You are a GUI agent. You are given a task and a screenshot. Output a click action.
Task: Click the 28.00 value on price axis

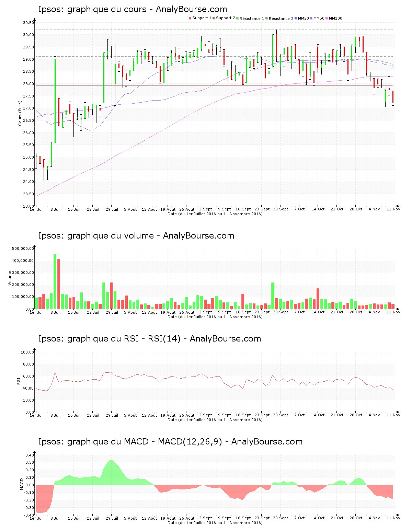point(28,84)
